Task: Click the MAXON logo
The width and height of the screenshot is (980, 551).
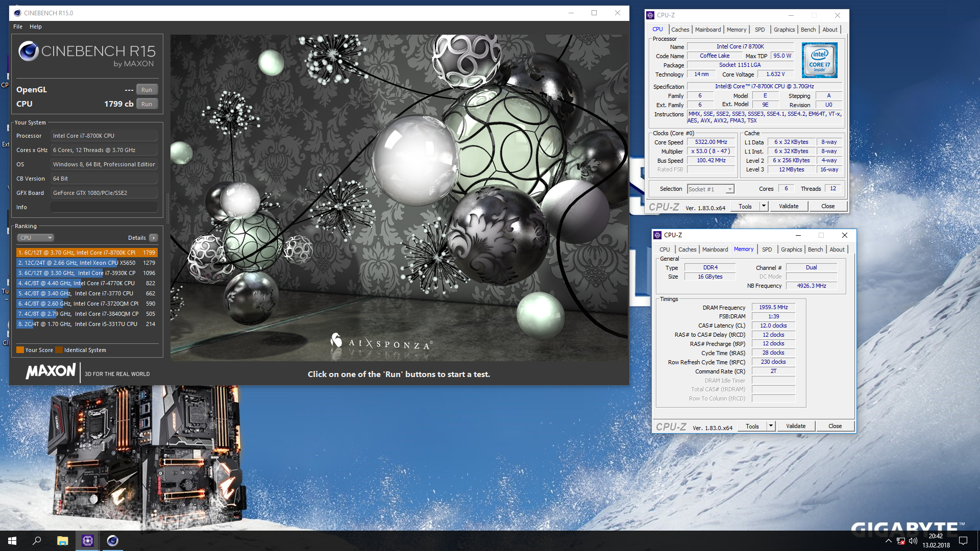Action: coord(51,371)
